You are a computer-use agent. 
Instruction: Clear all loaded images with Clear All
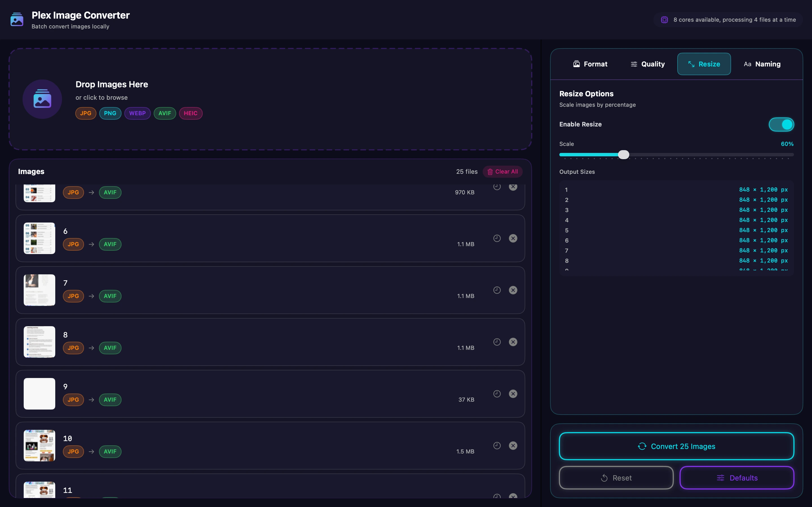[502, 171]
